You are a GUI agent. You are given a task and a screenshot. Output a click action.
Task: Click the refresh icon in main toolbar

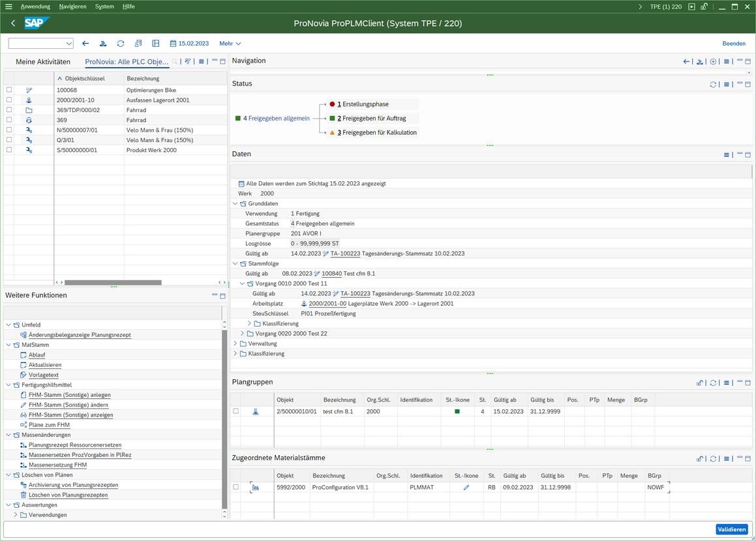click(x=121, y=44)
